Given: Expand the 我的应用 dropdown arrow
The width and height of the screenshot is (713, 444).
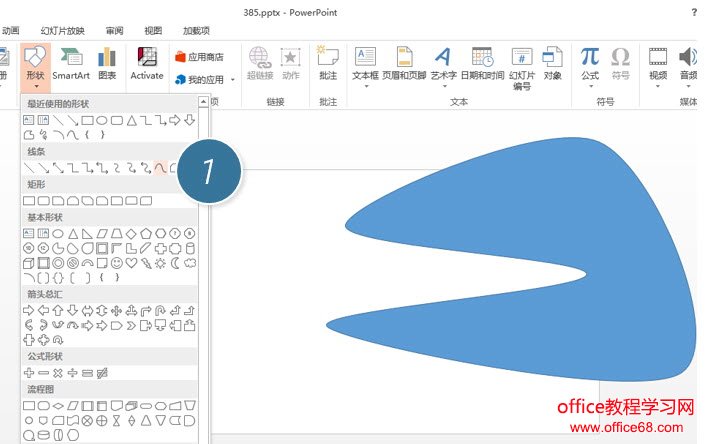Looking at the screenshot, I should click(233, 80).
